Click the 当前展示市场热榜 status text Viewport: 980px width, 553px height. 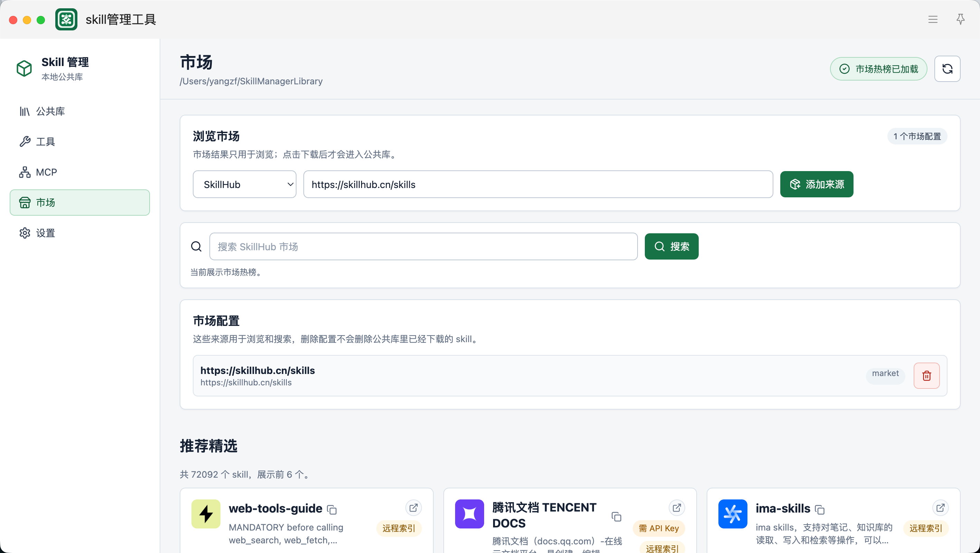pos(227,272)
